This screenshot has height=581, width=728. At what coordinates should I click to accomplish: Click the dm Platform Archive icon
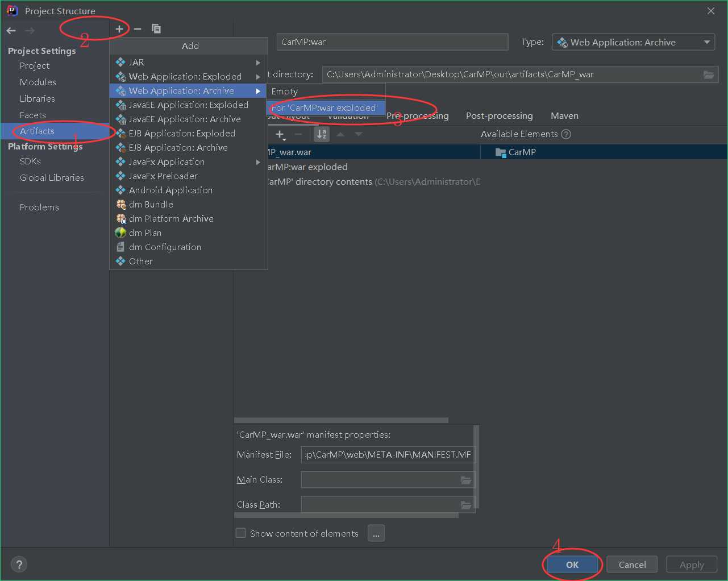pos(121,218)
